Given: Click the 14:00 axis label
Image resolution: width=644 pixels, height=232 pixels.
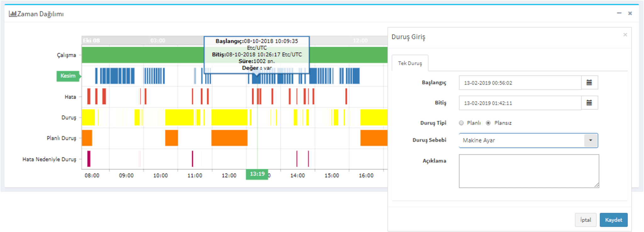Looking at the screenshot, I should coord(297,176).
